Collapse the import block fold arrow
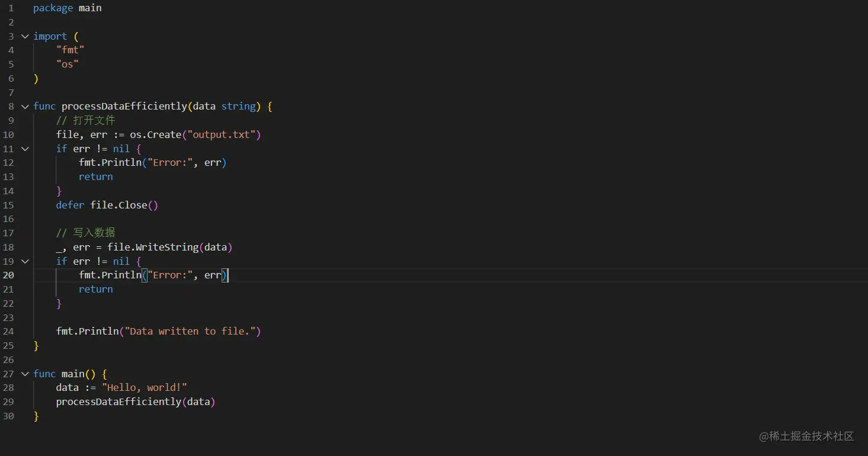Image resolution: width=868 pixels, height=456 pixels. [x=25, y=36]
